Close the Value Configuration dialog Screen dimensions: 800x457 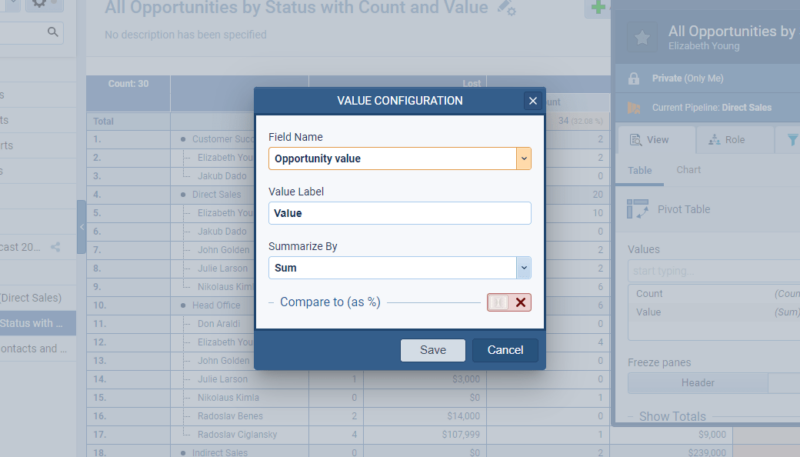533,101
